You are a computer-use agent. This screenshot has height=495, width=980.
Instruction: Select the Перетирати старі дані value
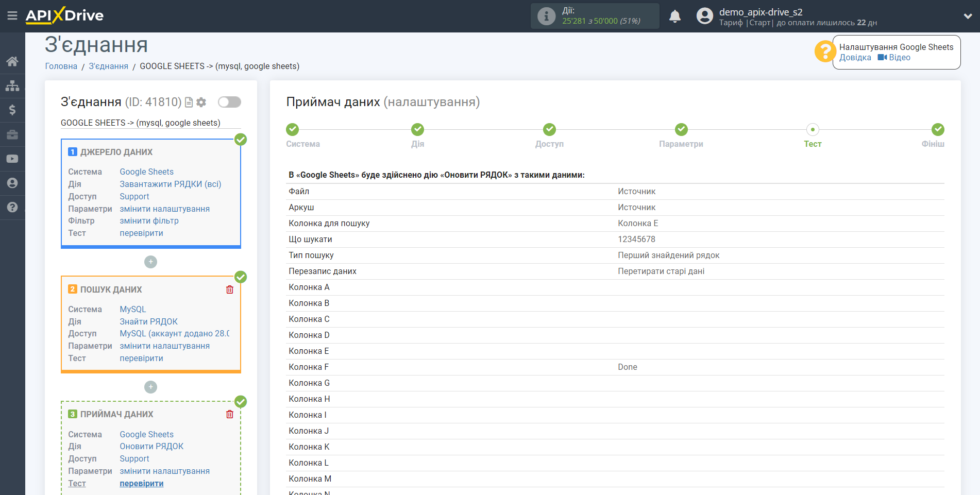point(661,271)
